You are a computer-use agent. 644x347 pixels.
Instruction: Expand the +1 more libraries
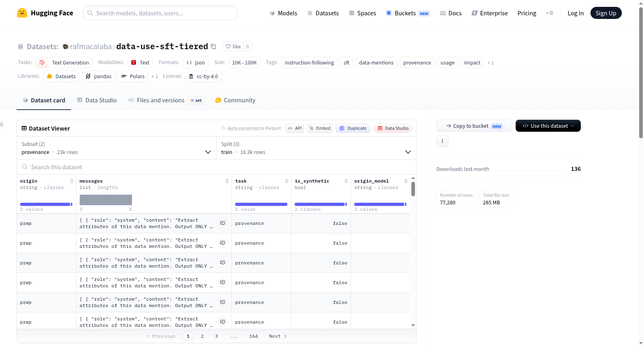[155, 76]
